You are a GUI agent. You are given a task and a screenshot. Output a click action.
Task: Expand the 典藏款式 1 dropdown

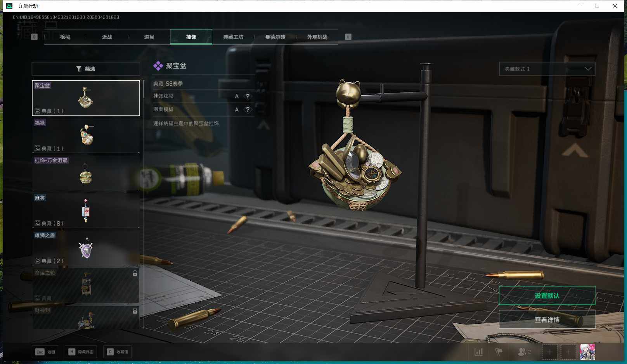click(547, 69)
